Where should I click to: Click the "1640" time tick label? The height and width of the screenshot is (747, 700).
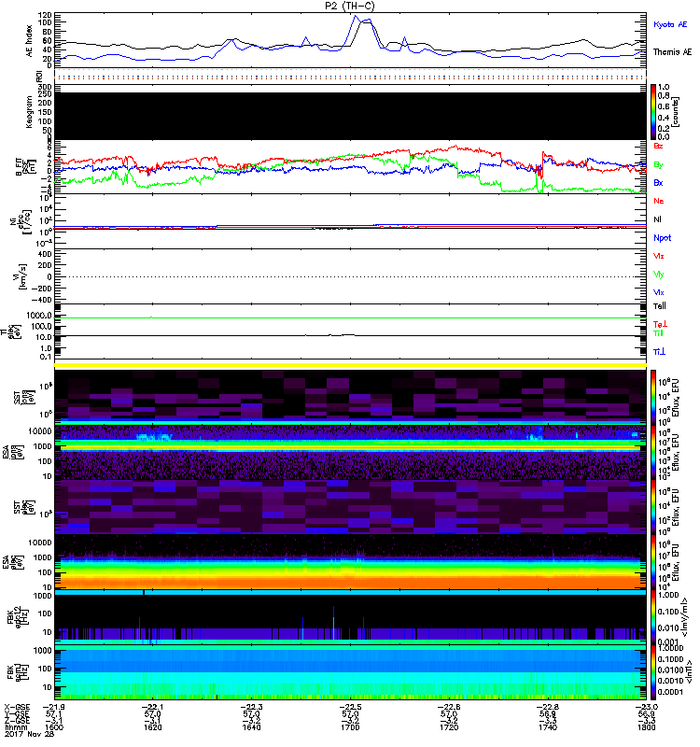click(251, 727)
